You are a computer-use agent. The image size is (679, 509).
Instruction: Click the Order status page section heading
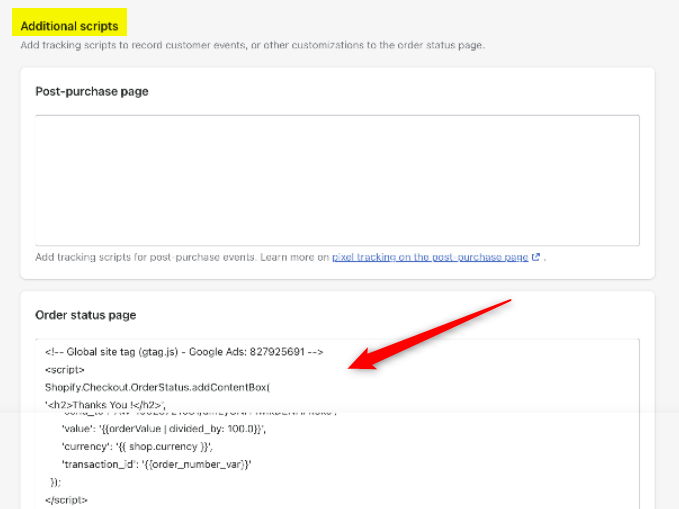pyautogui.click(x=85, y=315)
